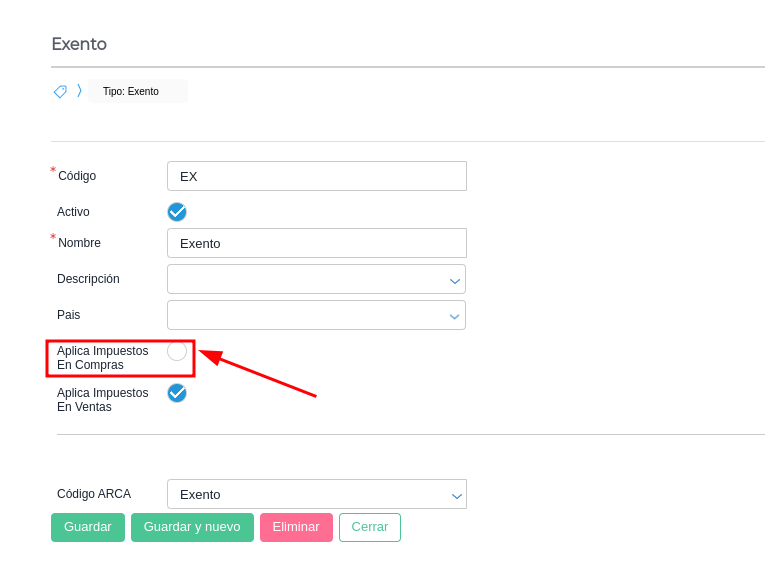Click the Código ARCA label text
Screen dimensions: 765x566
[x=94, y=494]
